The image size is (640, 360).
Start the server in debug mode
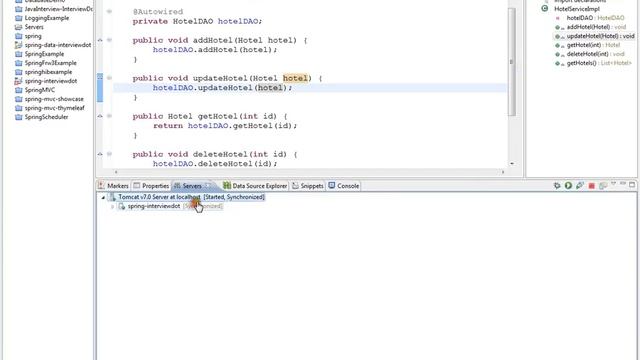pyautogui.click(x=557, y=186)
